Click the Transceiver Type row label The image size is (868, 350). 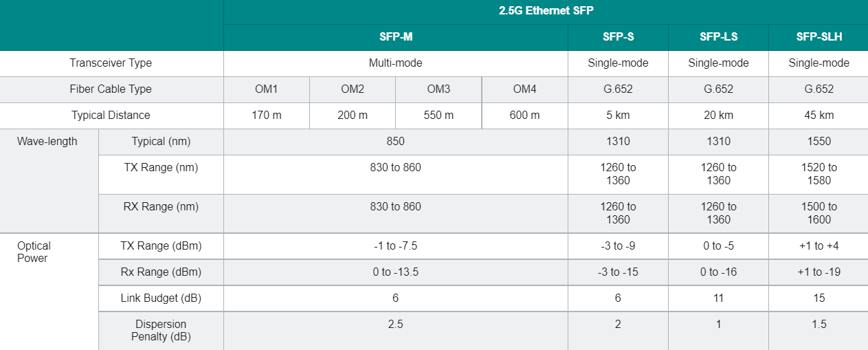click(x=111, y=63)
